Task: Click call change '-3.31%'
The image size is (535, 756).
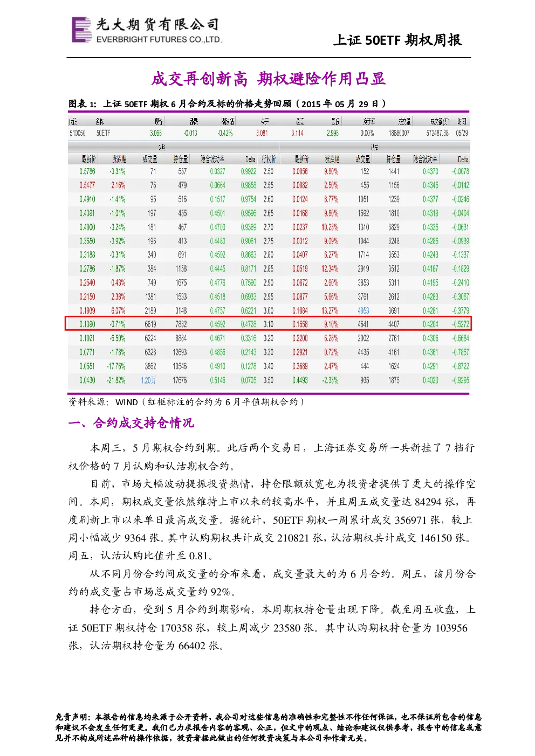Action: point(118,171)
